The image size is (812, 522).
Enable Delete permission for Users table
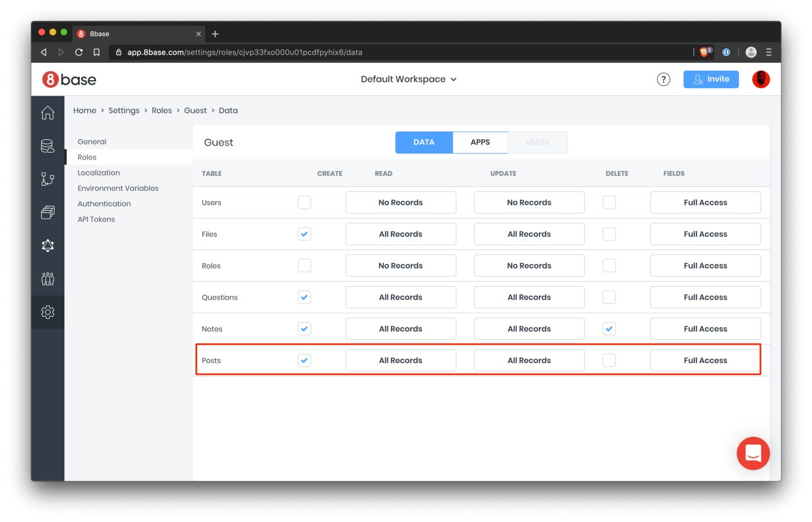(x=609, y=202)
